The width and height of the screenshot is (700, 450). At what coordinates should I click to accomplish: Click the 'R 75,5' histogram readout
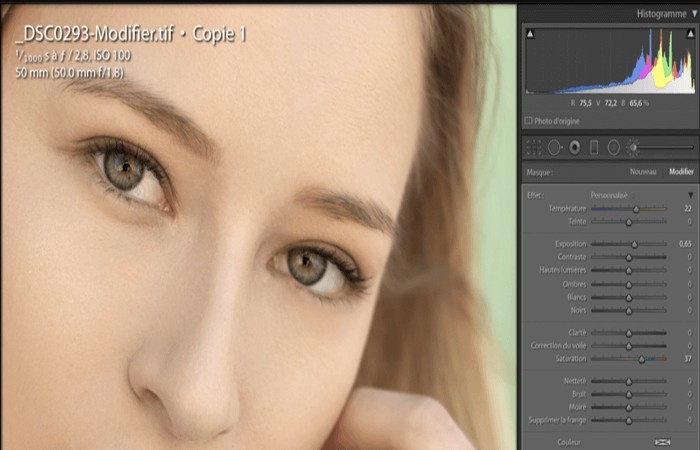581,103
